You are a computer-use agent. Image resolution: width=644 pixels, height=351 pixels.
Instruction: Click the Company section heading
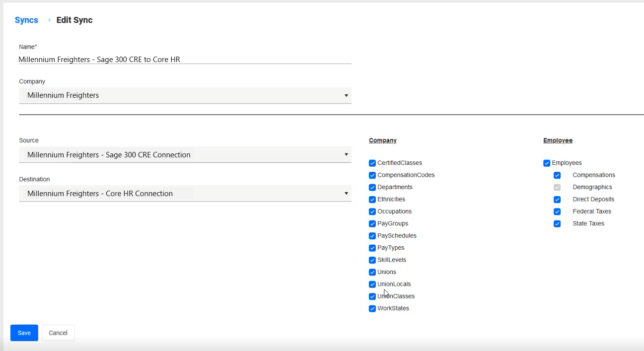383,140
